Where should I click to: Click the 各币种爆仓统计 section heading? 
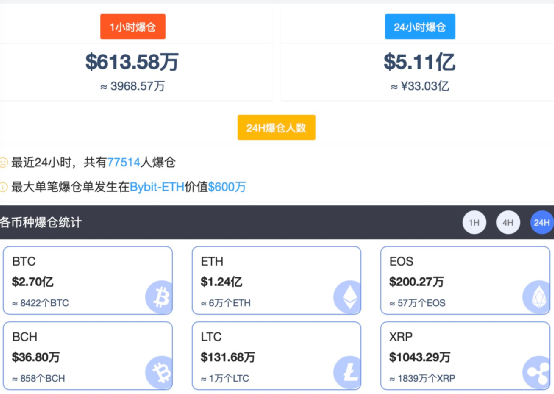pyautogui.click(x=41, y=223)
